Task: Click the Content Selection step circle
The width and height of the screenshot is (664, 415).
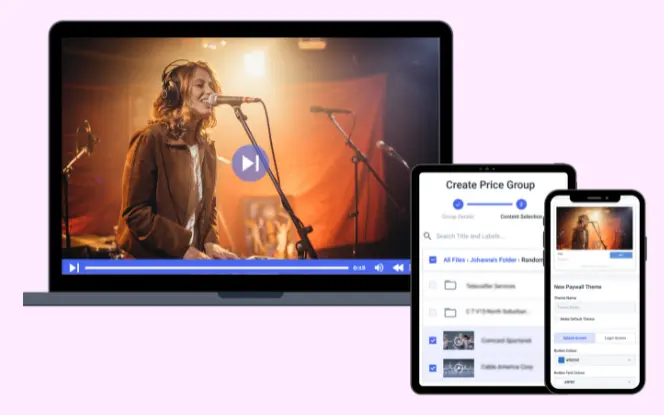Action: 521,204
